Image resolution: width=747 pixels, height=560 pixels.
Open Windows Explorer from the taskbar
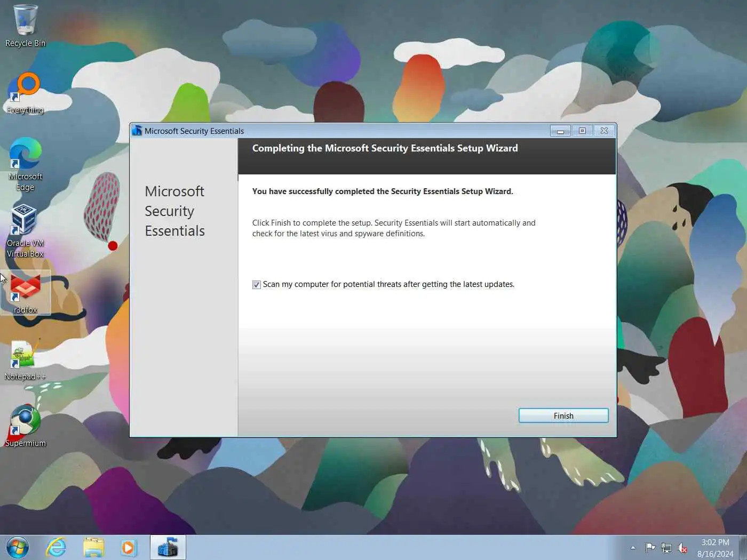[93, 548]
